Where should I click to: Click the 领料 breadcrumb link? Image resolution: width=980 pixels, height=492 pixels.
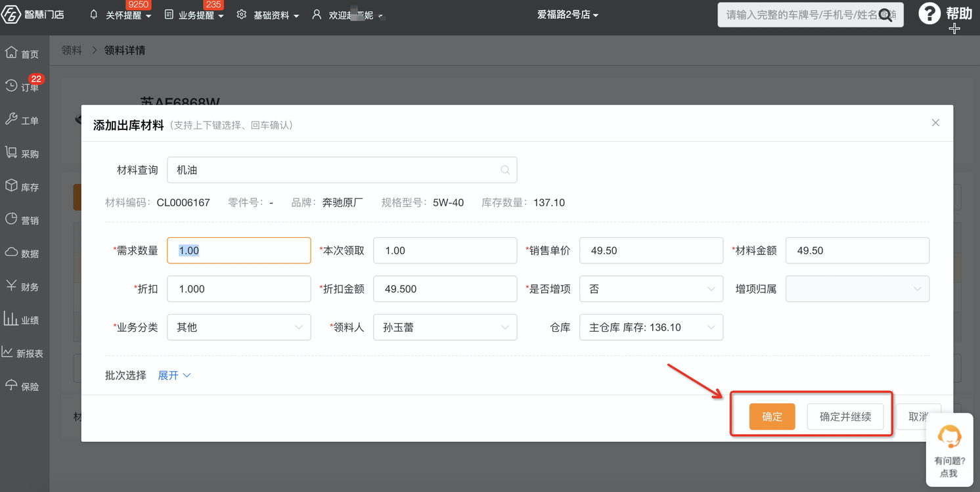[x=72, y=50]
